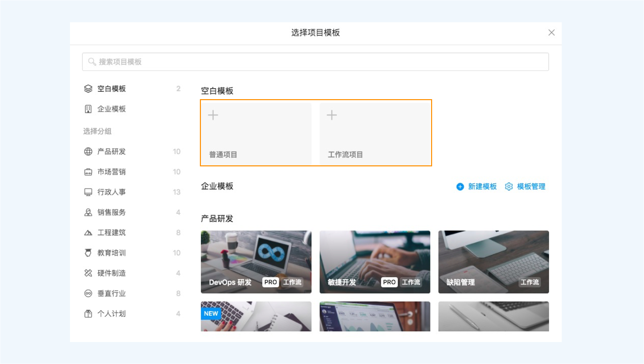Close the 选择项目模板 dialog
This screenshot has width=644, height=364.
551,33
